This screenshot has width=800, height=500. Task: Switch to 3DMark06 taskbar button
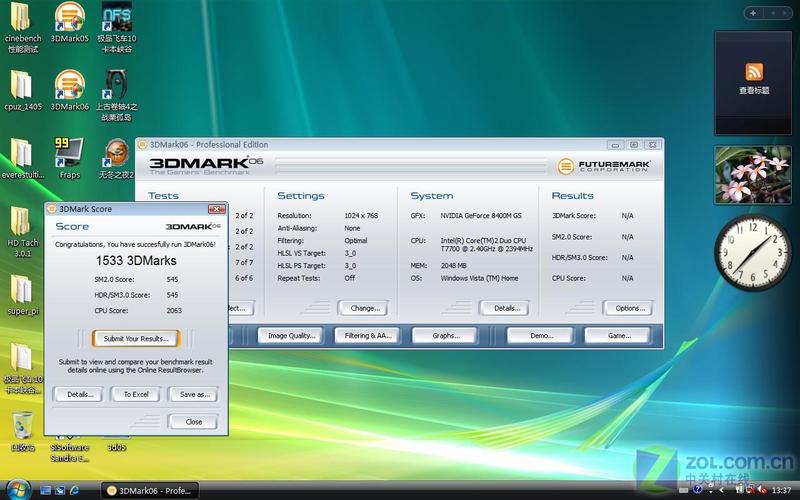(149, 490)
